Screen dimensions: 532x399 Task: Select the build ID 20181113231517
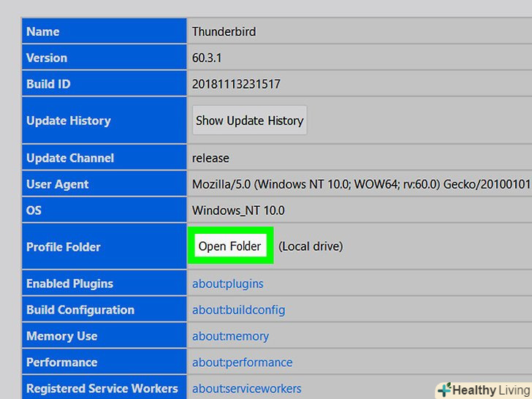click(236, 84)
